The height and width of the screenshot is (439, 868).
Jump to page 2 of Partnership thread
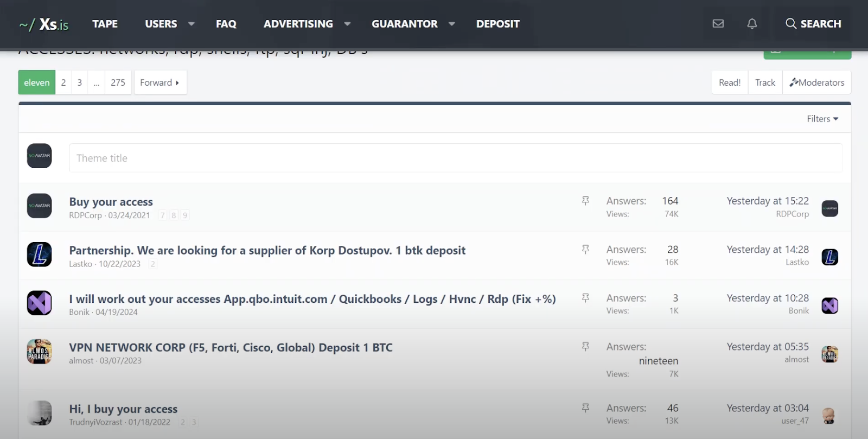pyautogui.click(x=153, y=264)
